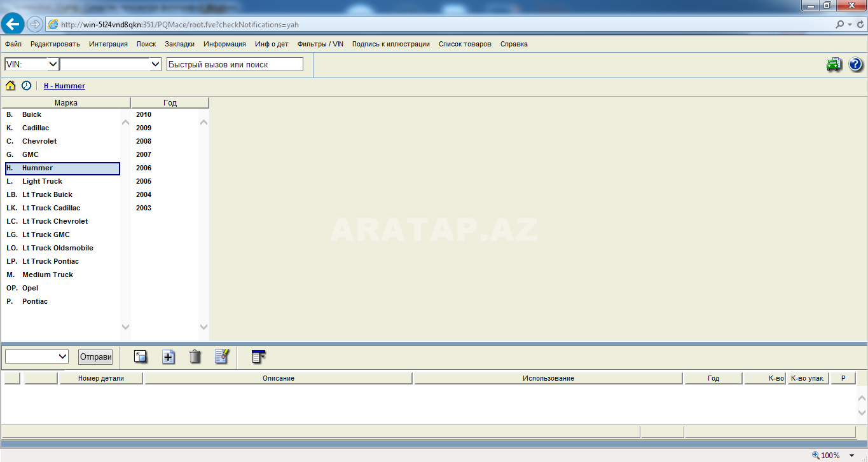Screen dimensions: 868x462
Task: Select Lt Truck Chevrolet in the list
Action: click(x=62, y=221)
